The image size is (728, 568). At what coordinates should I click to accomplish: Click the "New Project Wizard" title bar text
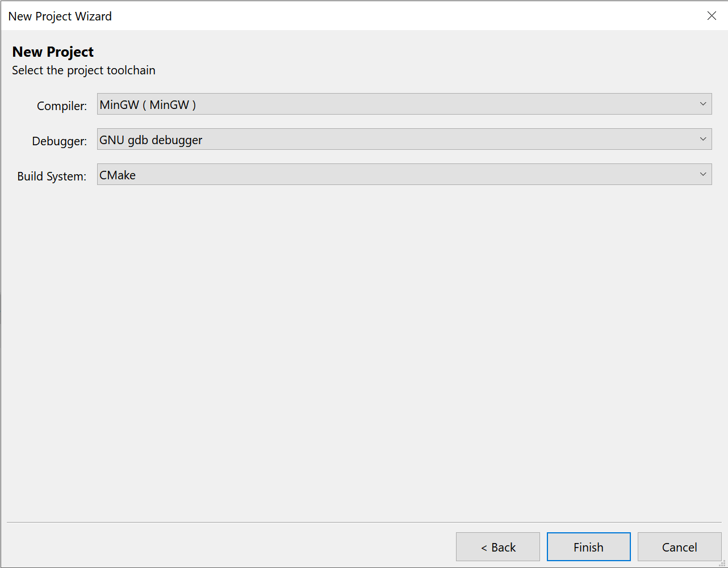pos(60,16)
